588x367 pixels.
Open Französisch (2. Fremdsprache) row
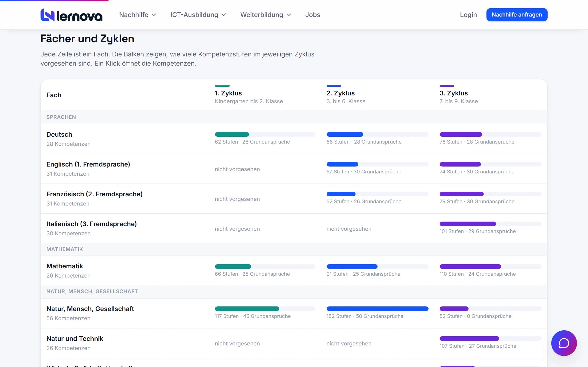(294, 199)
